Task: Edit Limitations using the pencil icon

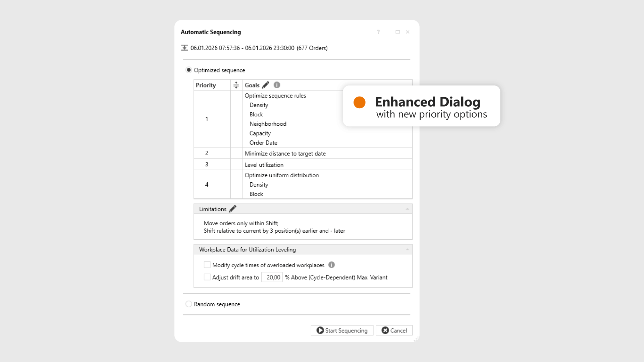Action: coord(233,209)
